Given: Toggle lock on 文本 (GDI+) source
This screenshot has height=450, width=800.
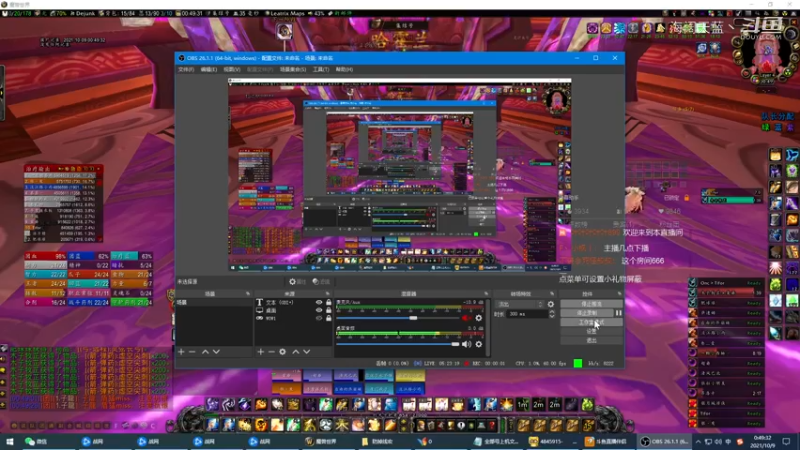Looking at the screenshot, I should 329,303.
